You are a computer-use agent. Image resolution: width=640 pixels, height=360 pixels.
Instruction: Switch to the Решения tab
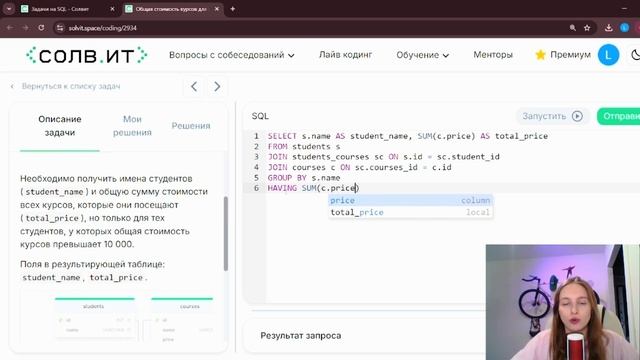(x=191, y=126)
